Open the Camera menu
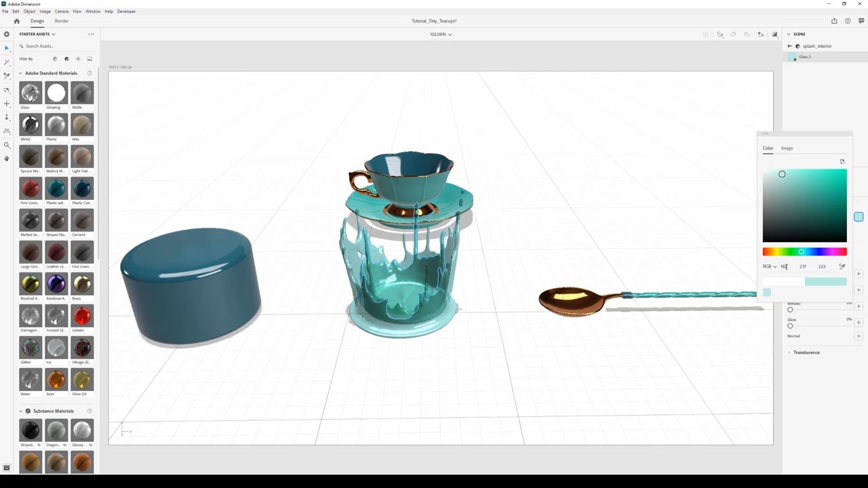The image size is (868, 488). [x=62, y=12]
